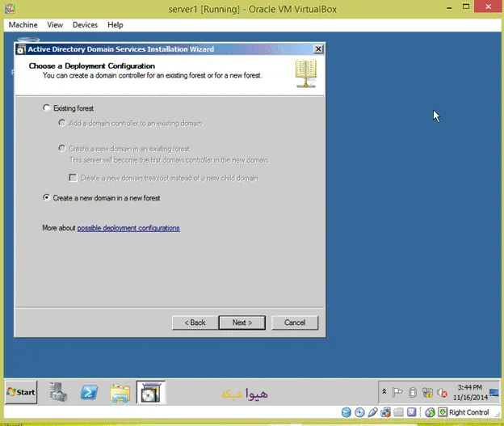Open the Machine menu

click(23, 25)
